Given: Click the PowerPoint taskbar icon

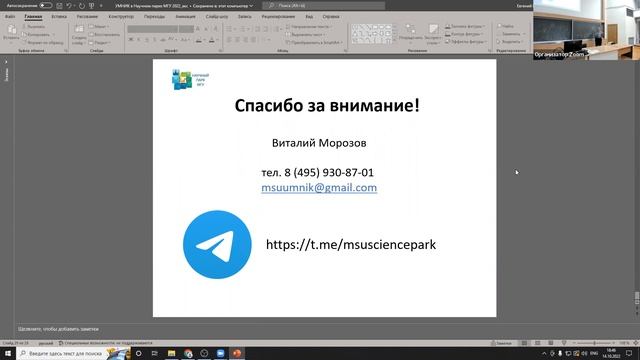Looking at the screenshot, I should click(x=237, y=353).
